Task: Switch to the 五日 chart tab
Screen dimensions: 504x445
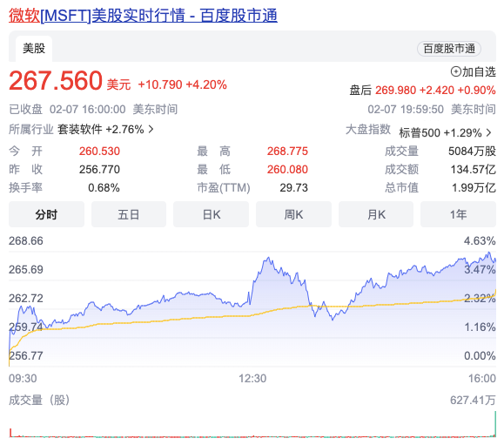Action: (129, 214)
